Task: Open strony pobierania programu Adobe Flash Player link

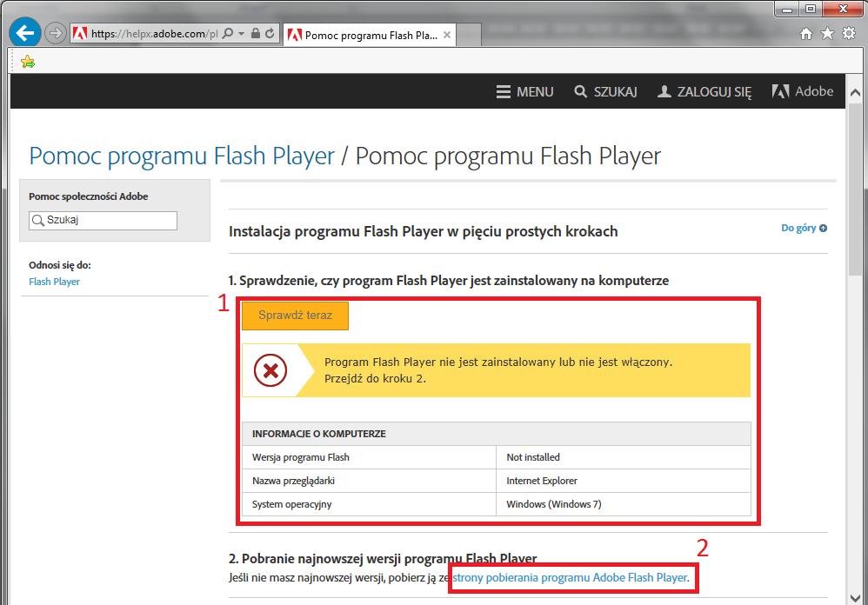Action: (571, 577)
